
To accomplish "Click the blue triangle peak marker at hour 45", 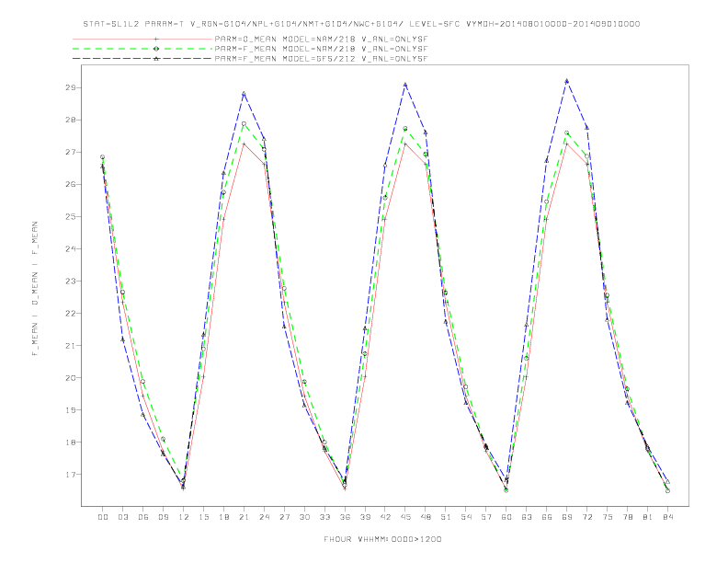I will pos(405,85).
